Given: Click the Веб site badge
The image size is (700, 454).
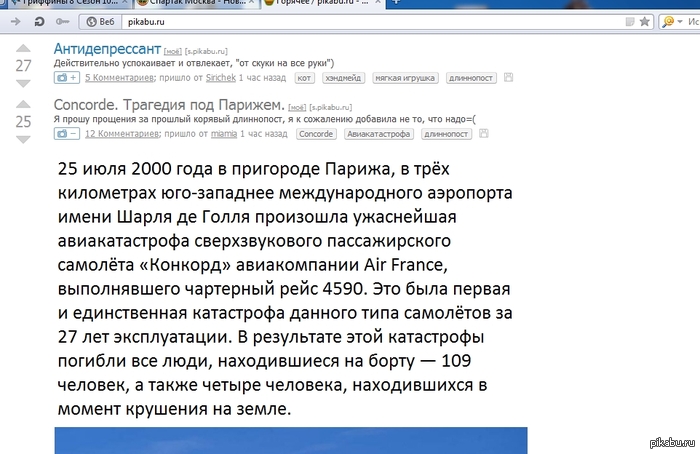Looking at the screenshot, I should 100,21.
